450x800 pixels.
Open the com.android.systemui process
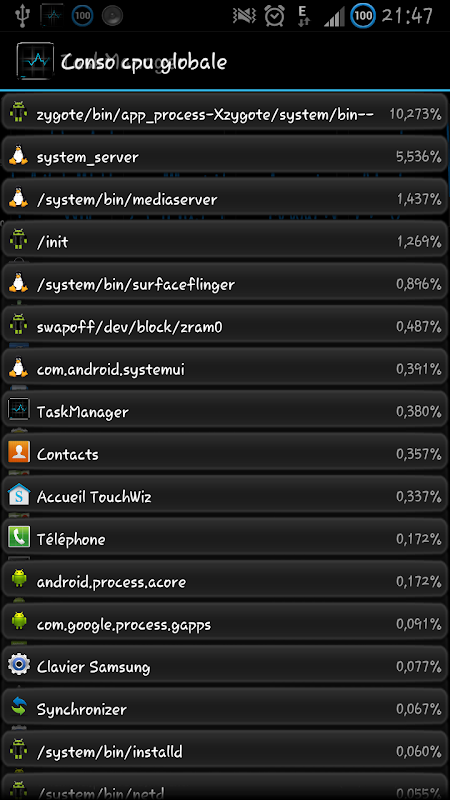[225, 367]
